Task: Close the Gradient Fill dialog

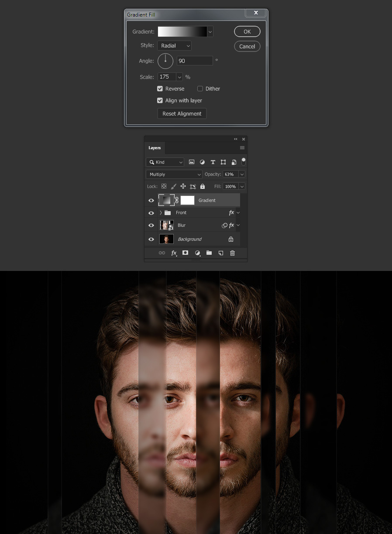Action: (256, 13)
